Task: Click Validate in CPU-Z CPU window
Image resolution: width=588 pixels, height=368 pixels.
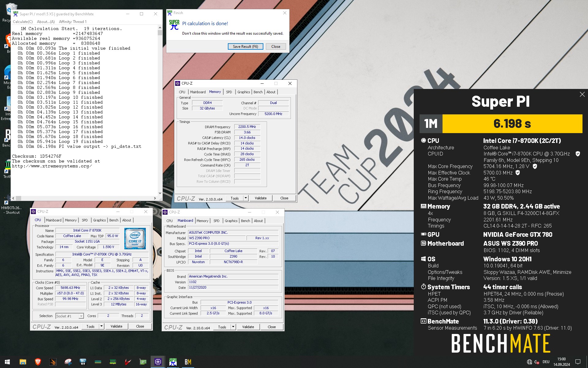Action: tap(116, 326)
